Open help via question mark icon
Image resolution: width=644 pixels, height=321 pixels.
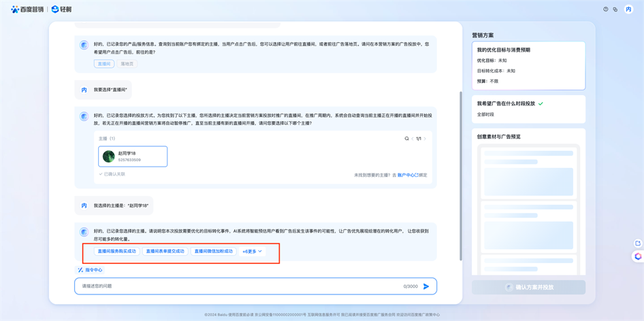[x=606, y=10]
